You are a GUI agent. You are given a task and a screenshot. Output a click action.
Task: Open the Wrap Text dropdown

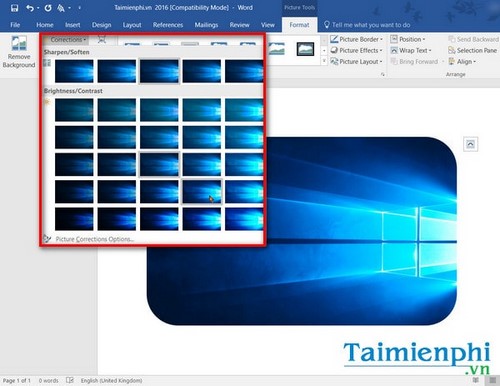tap(411, 50)
